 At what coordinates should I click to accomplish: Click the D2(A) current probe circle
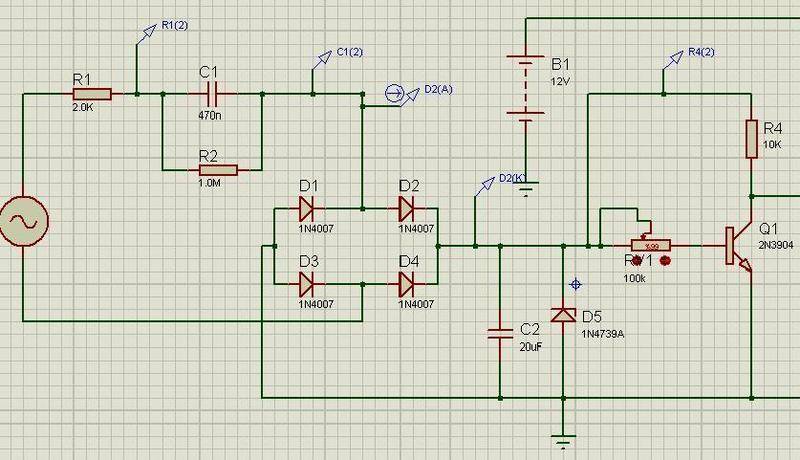click(x=394, y=93)
